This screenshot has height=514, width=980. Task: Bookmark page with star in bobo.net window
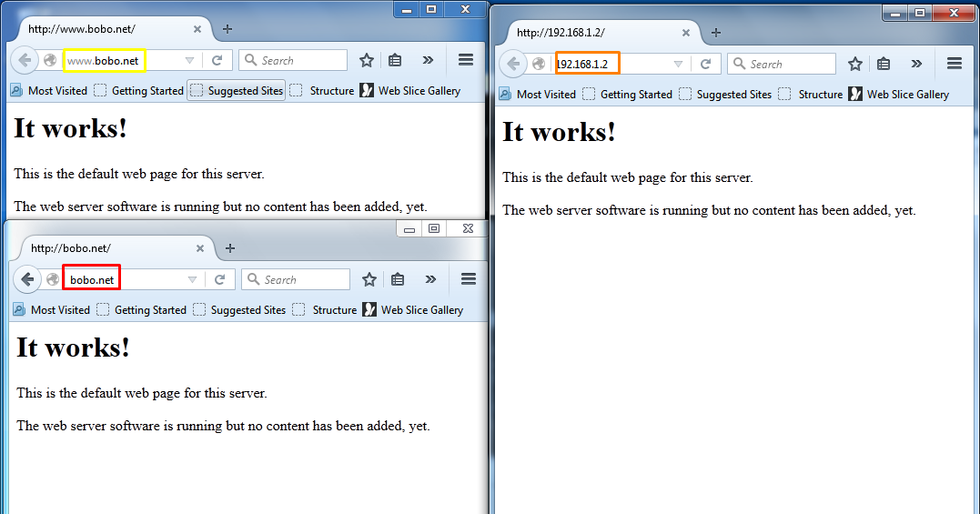[x=369, y=279]
